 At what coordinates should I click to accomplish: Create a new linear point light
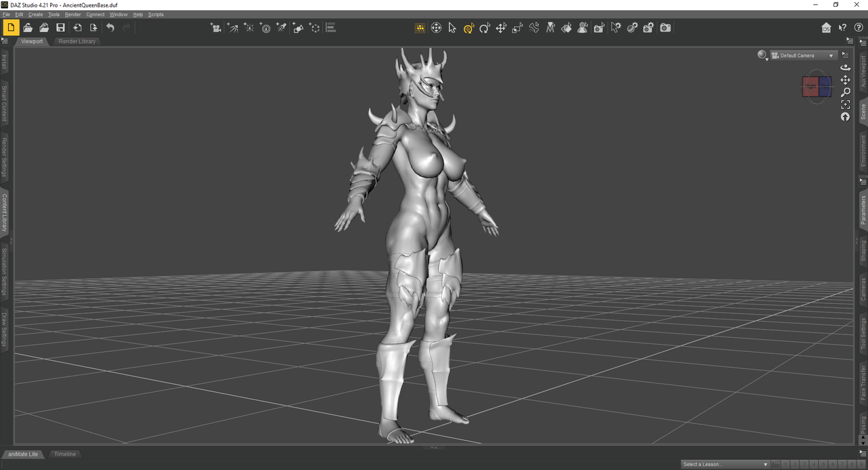pyautogui.click(x=265, y=28)
